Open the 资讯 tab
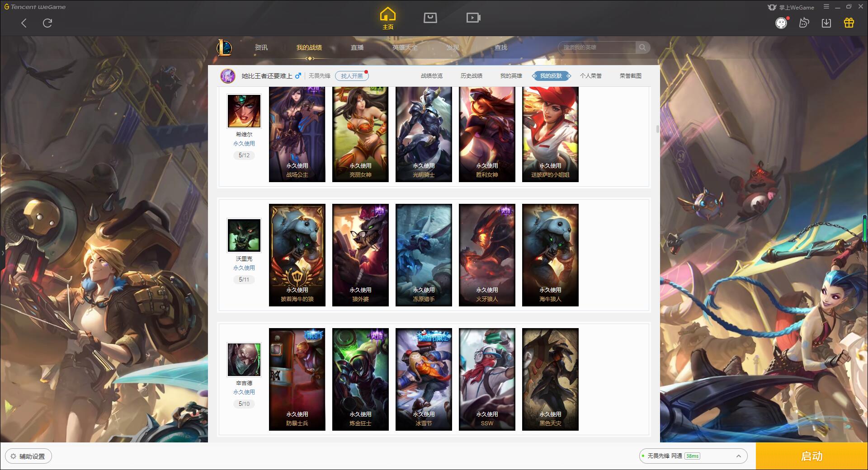 tap(261, 47)
